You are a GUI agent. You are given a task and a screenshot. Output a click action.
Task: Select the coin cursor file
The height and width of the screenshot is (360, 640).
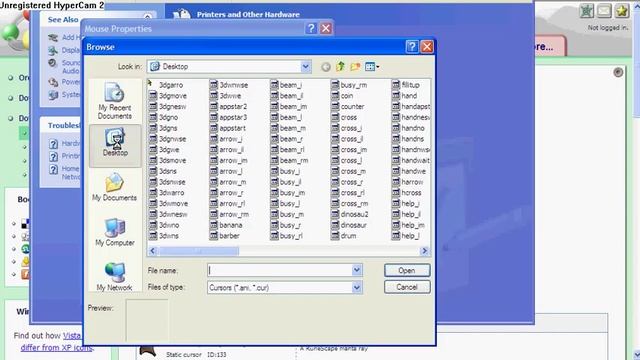coord(342,96)
